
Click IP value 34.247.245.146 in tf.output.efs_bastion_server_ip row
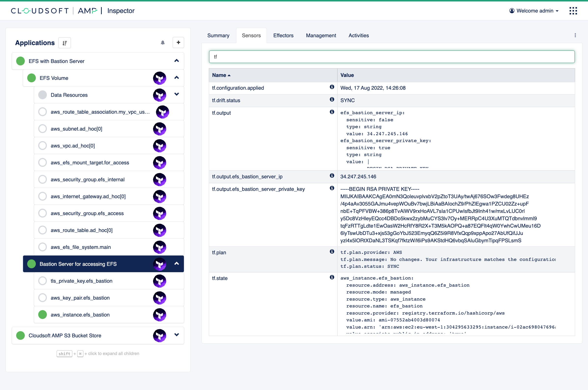pyautogui.click(x=358, y=177)
